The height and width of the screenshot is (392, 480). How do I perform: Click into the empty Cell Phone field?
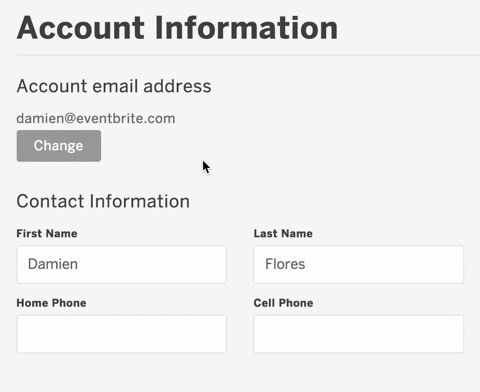pos(358,334)
